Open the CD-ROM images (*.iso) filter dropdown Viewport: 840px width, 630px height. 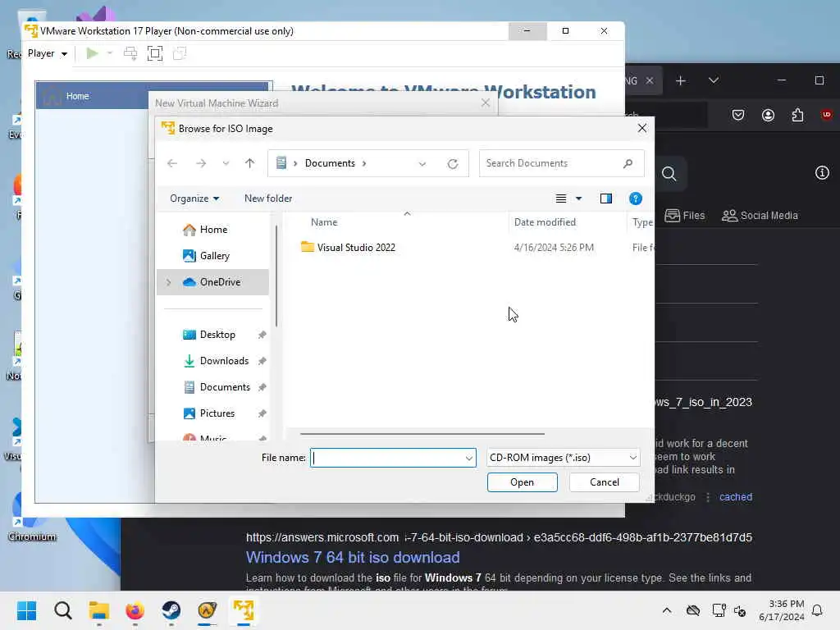point(563,458)
